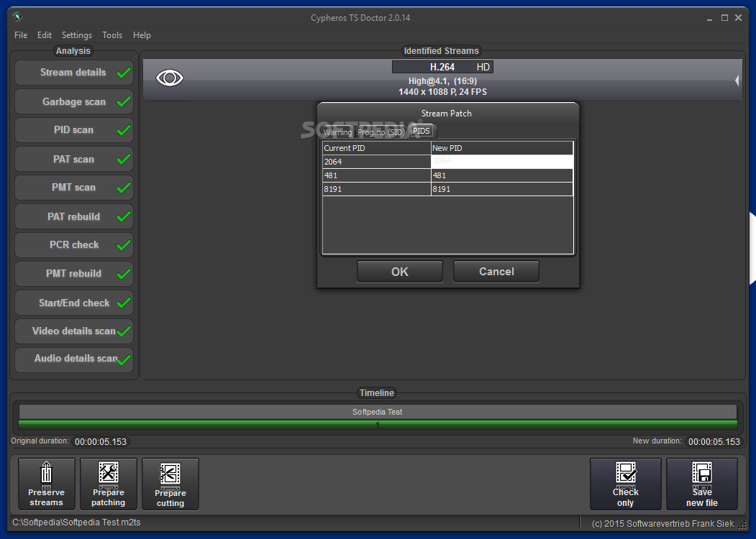Run the Start/End check step
This screenshot has width=756, height=539.
tap(74, 303)
